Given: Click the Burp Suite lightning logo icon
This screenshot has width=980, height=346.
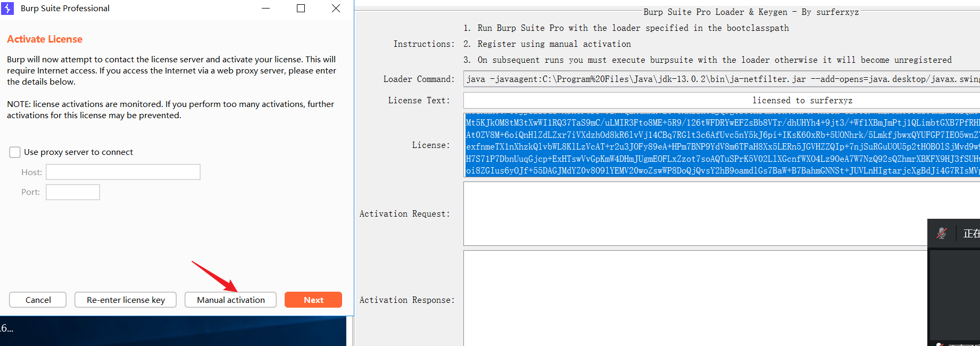Looking at the screenshot, I should (x=7, y=9).
